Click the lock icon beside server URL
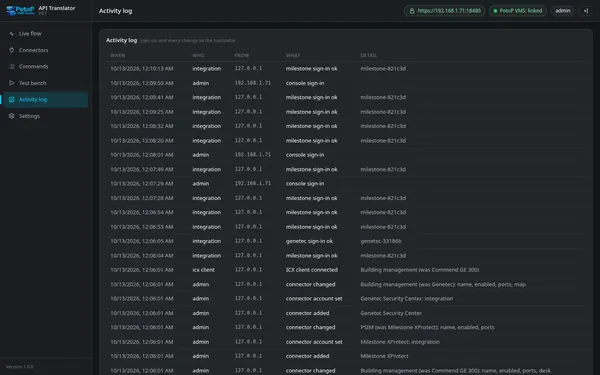Screen dimensions: 600x375 412,11
